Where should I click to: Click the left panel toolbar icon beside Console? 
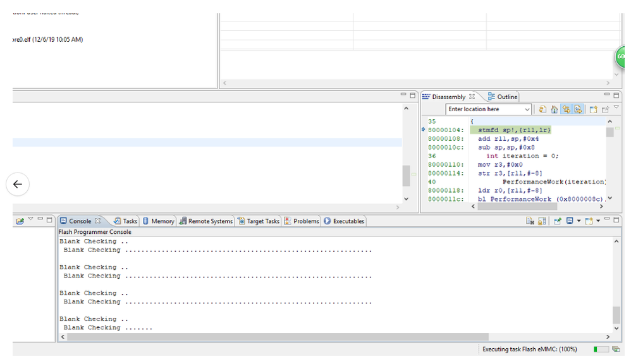20,221
